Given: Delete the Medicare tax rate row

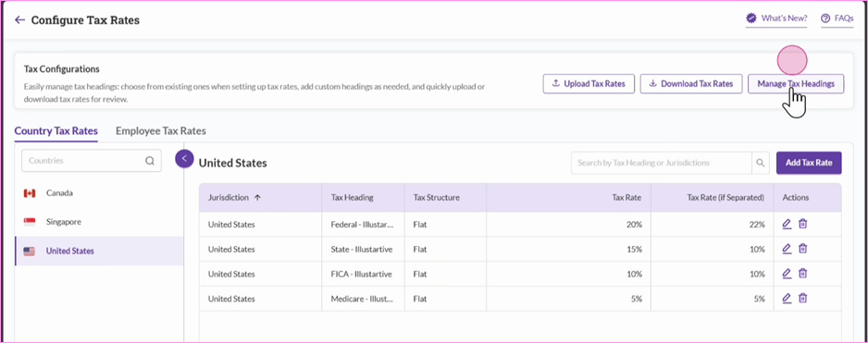Looking at the screenshot, I should pos(802,299).
